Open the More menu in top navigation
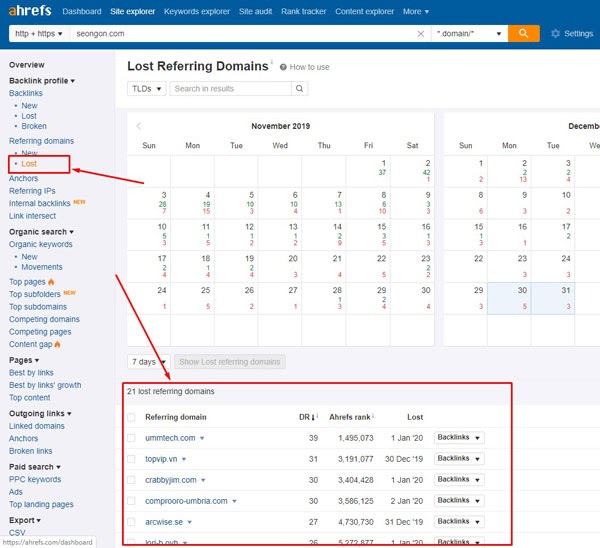 tap(416, 11)
